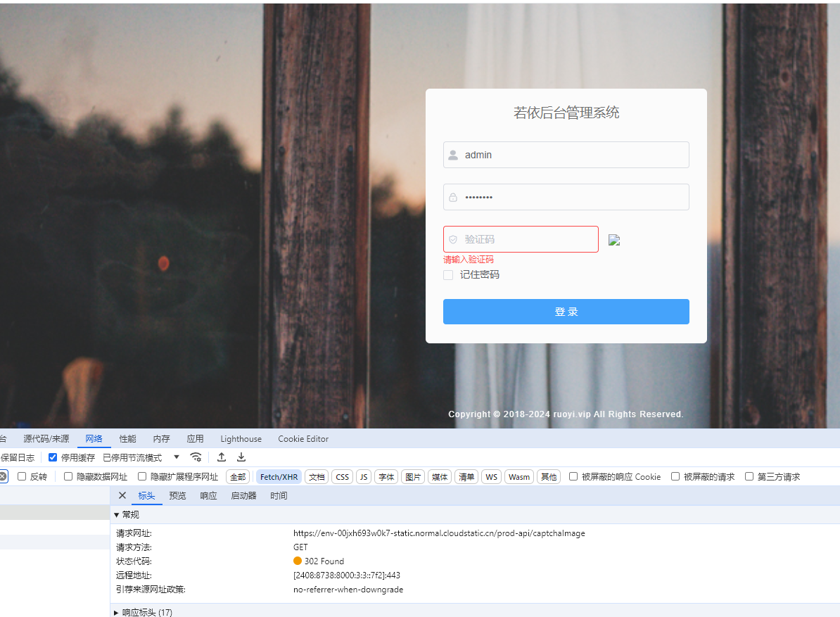Screen dimensions: 840x617
Task: Switch to the Lighthouse tab
Action: click(x=241, y=439)
